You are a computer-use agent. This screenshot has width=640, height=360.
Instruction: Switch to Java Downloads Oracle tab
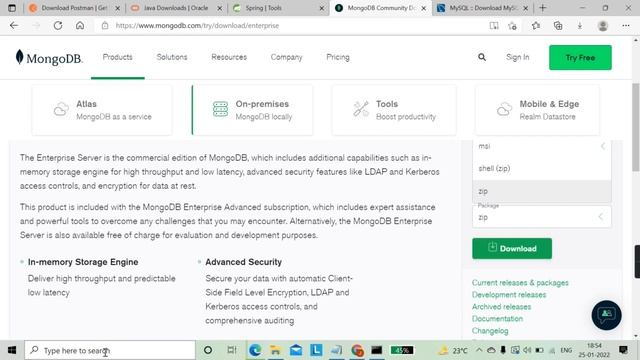click(x=176, y=8)
